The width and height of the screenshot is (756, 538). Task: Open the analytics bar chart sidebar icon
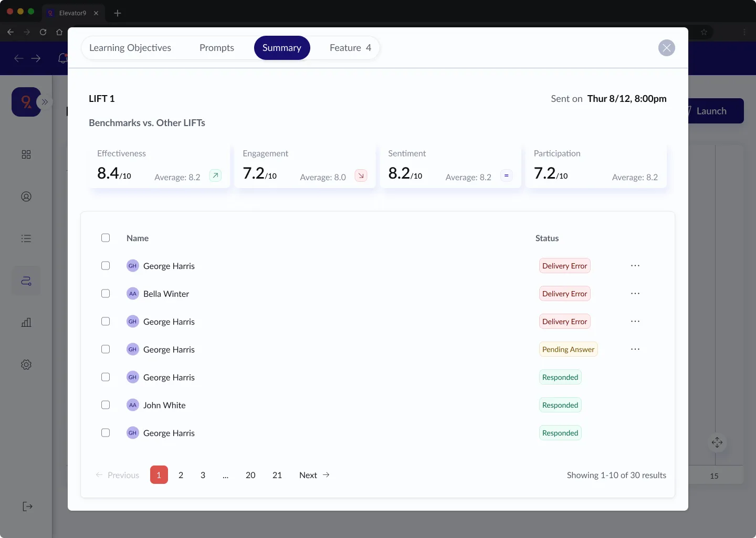[26, 323]
